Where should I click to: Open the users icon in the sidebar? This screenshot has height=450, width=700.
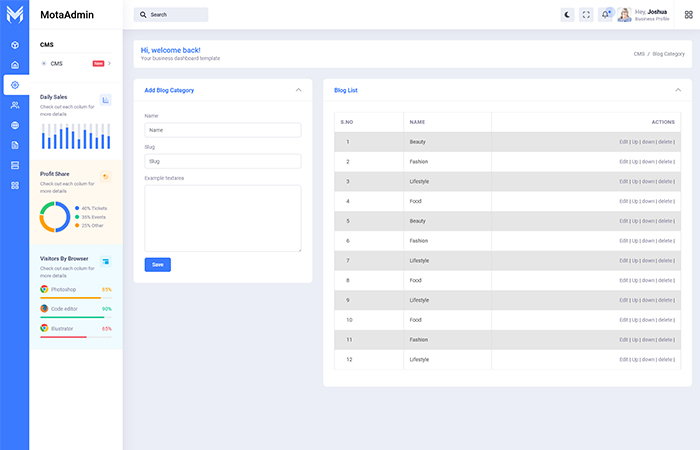tap(15, 105)
